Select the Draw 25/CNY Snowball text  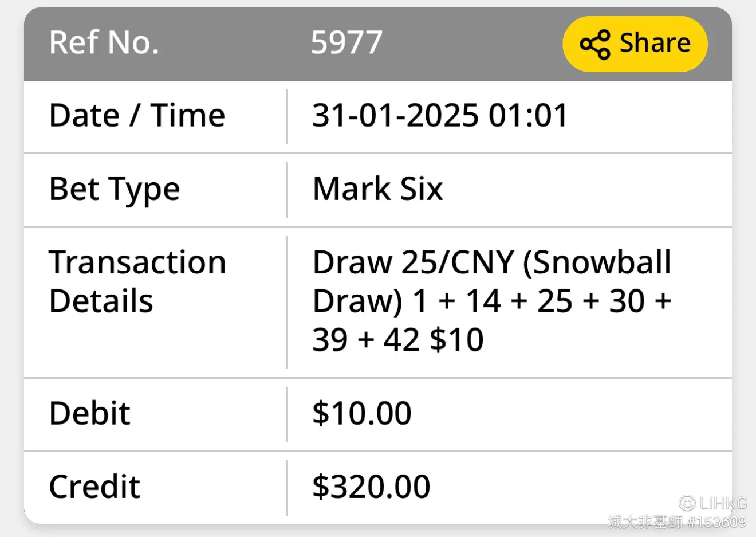(491, 262)
